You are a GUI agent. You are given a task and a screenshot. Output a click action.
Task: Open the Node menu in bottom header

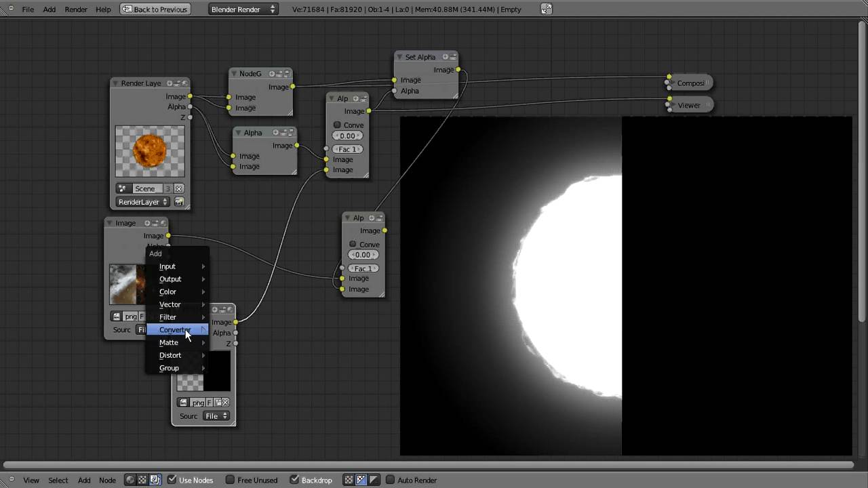107,480
